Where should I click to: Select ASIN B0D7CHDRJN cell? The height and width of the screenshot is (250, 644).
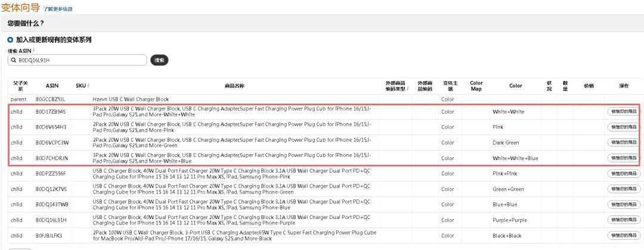[51, 158]
